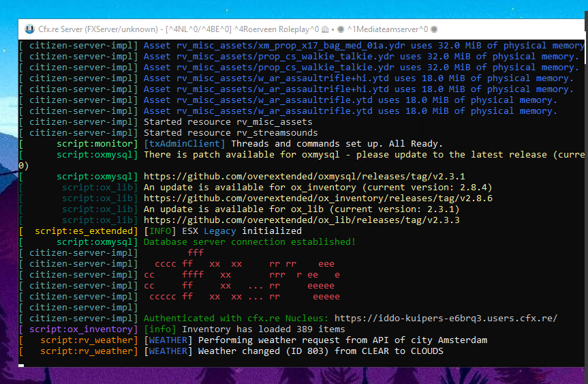Open the iddo-kuipers cfx.re Nucleus URL
Viewport: 588px width, 384px height.
point(446,319)
